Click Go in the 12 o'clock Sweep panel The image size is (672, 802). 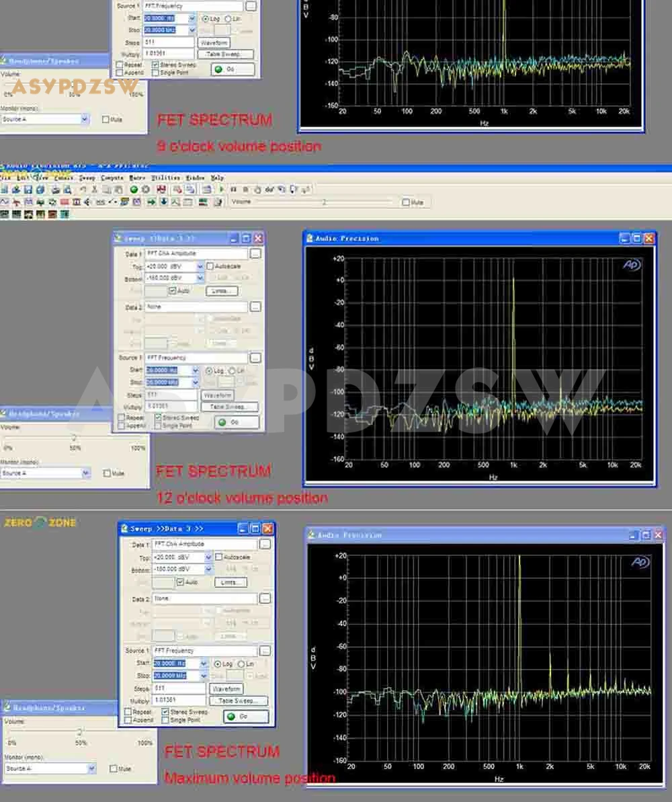[x=237, y=422]
